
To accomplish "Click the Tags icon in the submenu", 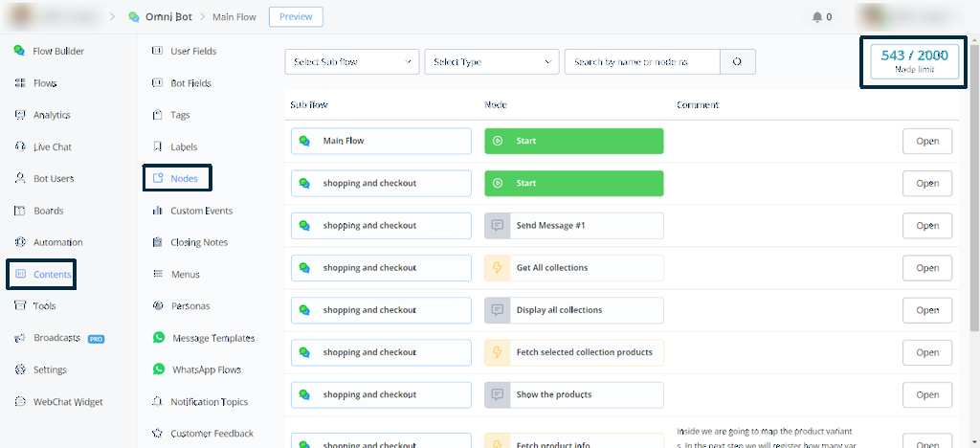I will coord(158,115).
